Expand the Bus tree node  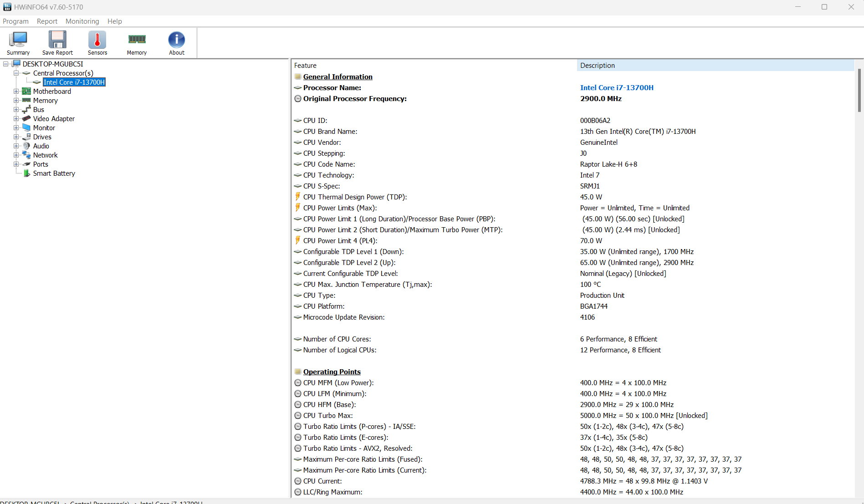point(16,109)
